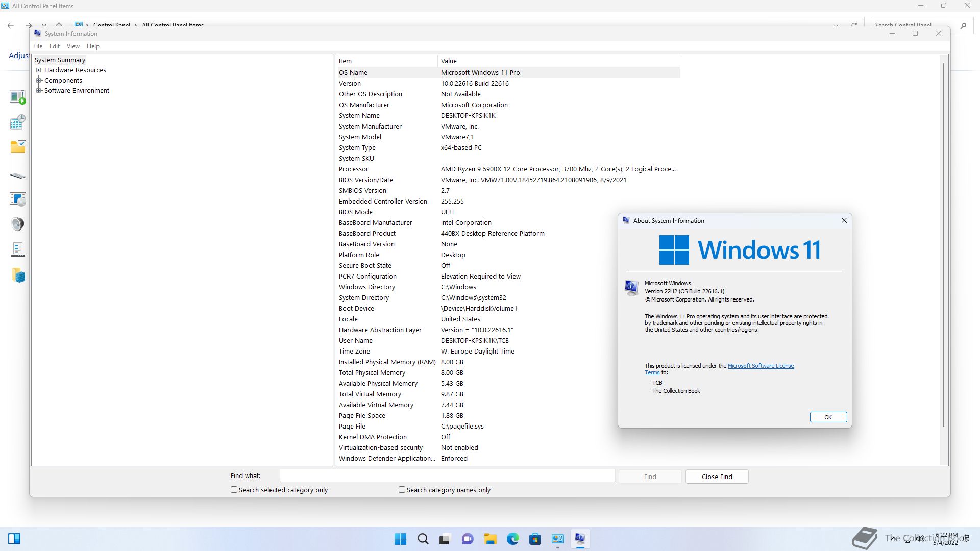Image resolution: width=980 pixels, height=551 pixels.
Task: Click the server tower Control Panel icon
Action: [x=18, y=249]
